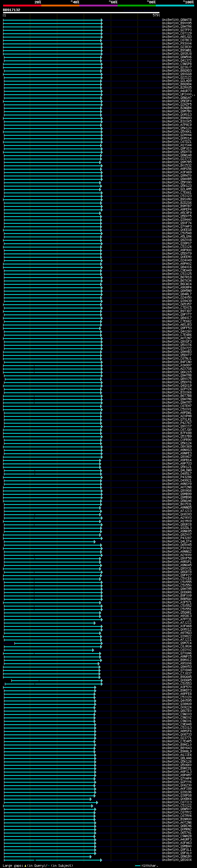This screenshot has height=868, width=197.
Task: Select the orange ~40% identity legend segment
Action: point(60,6)
